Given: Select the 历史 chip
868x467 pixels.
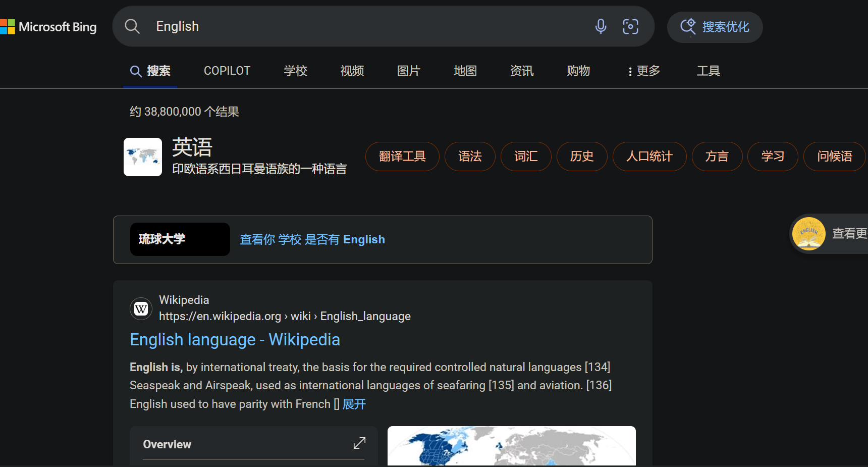Looking at the screenshot, I should (582, 157).
